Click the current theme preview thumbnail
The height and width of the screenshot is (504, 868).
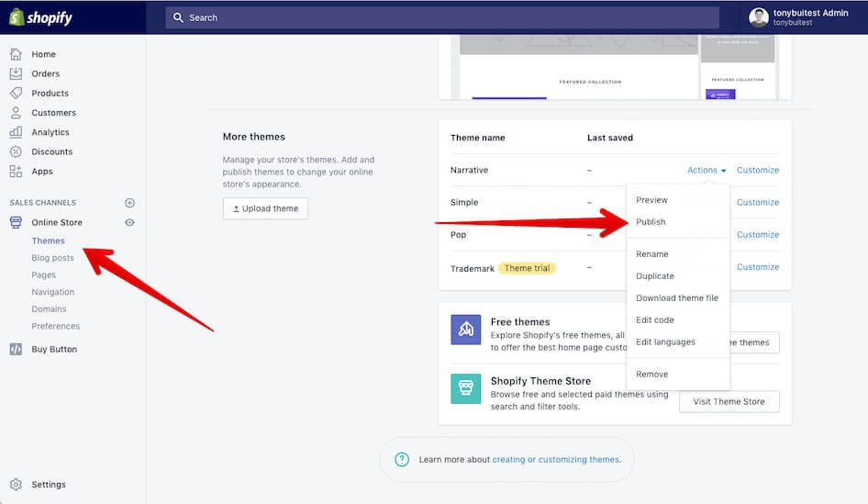coord(615,68)
